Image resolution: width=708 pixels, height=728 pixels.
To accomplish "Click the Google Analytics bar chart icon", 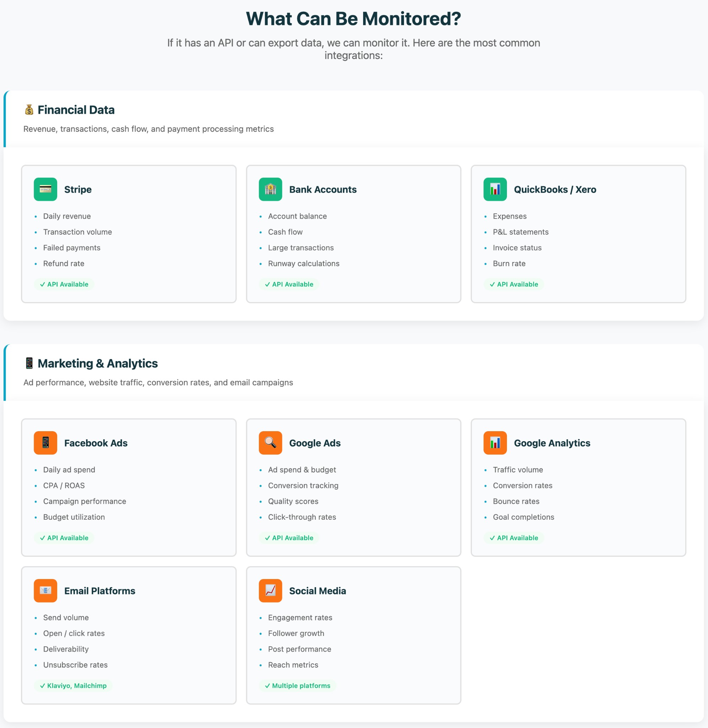I will pyautogui.click(x=495, y=443).
